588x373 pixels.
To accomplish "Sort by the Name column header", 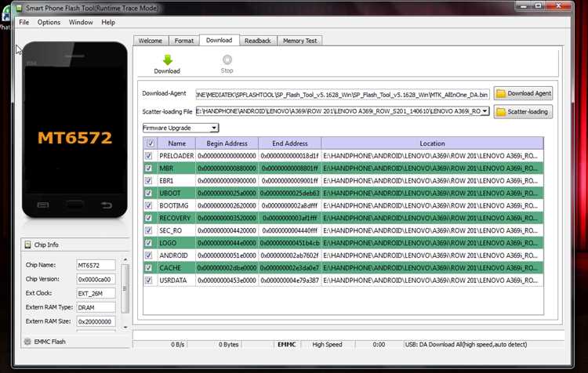I will [176, 143].
